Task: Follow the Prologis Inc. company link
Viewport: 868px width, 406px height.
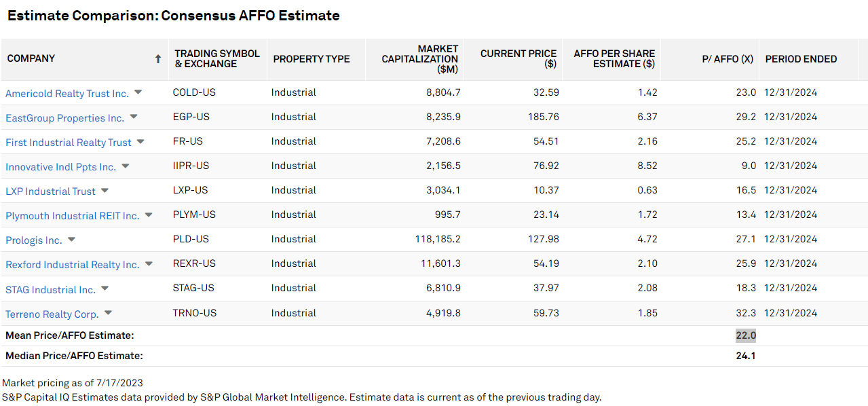Action: coord(34,240)
